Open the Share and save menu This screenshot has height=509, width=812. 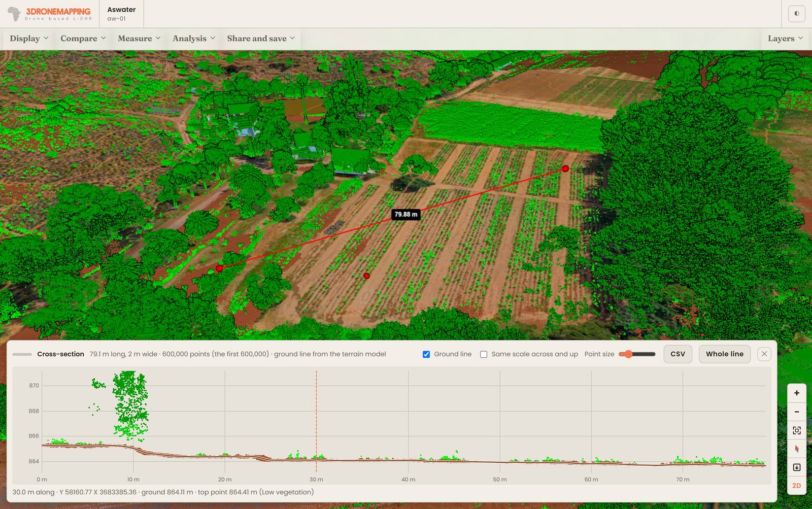pos(261,39)
